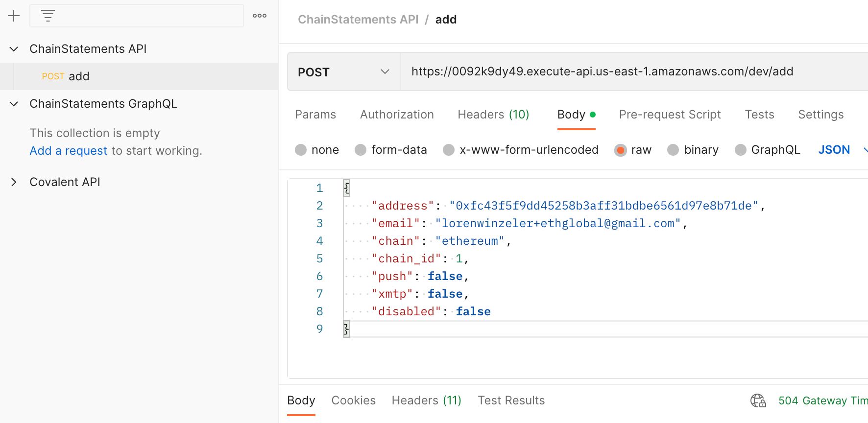This screenshot has height=423, width=868.
Task: Click the 504 Gateway Timeout status
Action: pyautogui.click(x=823, y=400)
